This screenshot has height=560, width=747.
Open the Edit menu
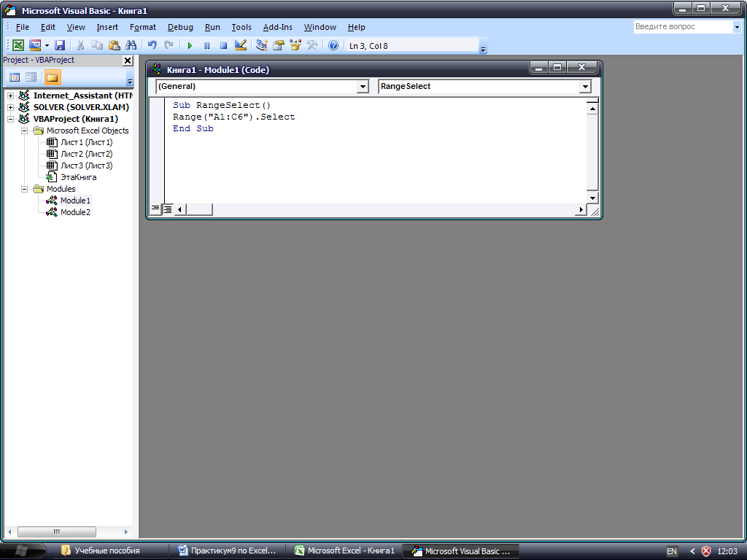pos(47,27)
